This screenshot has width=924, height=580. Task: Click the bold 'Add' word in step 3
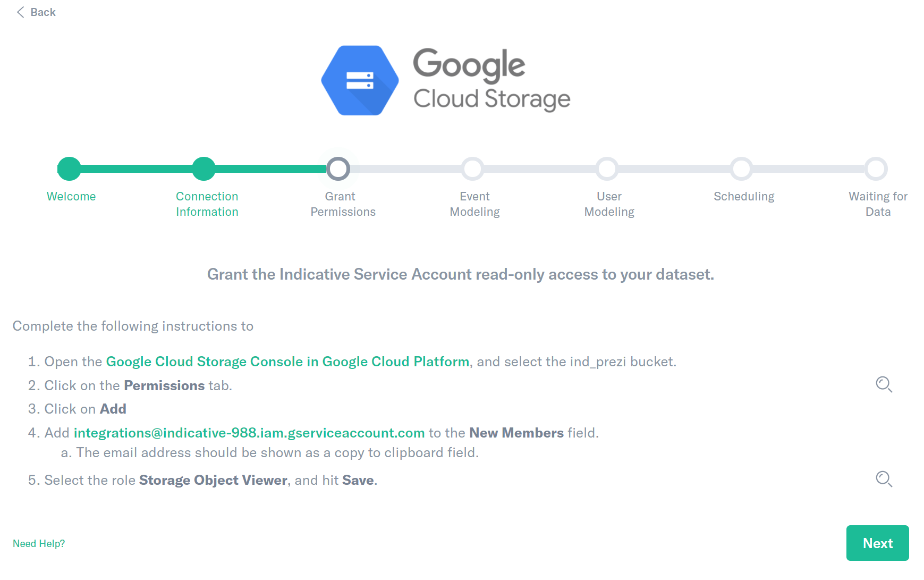coord(113,409)
